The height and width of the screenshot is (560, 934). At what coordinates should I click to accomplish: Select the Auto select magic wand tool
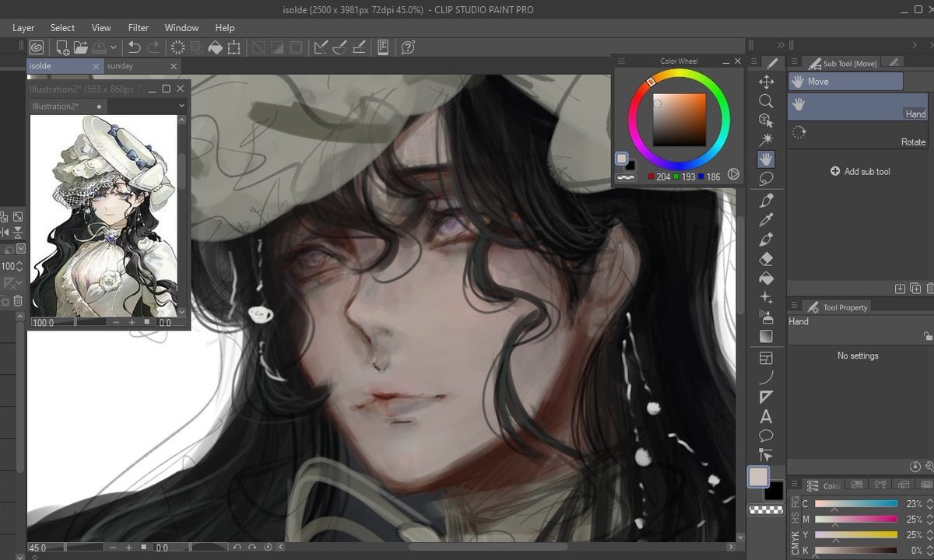point(766,139)
